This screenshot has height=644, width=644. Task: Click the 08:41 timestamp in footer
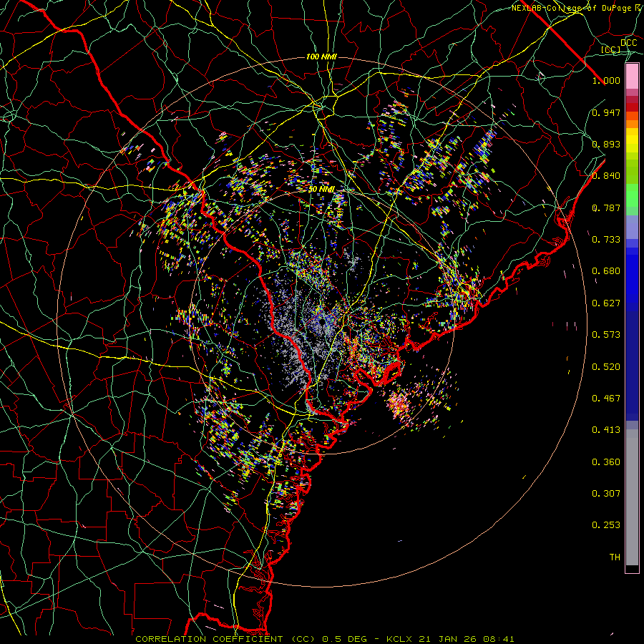tap(499, 639)
